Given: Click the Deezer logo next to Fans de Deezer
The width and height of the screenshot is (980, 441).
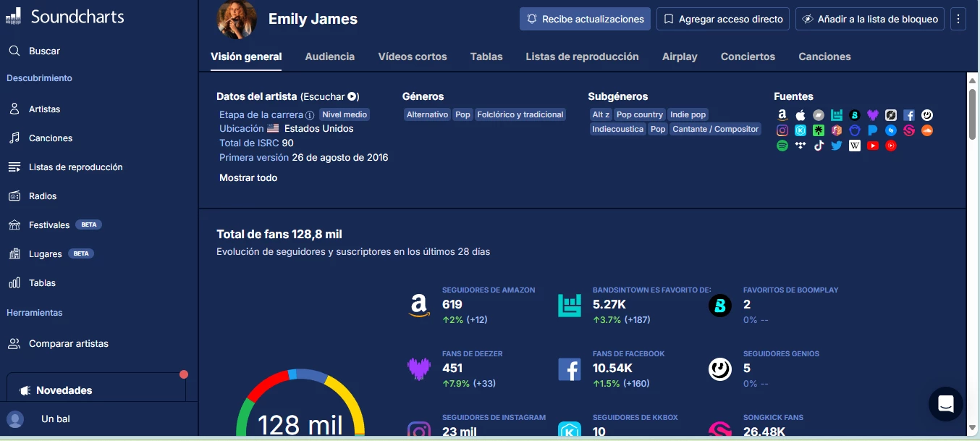Looking at the screenshot, I should (x=419, y=369).
